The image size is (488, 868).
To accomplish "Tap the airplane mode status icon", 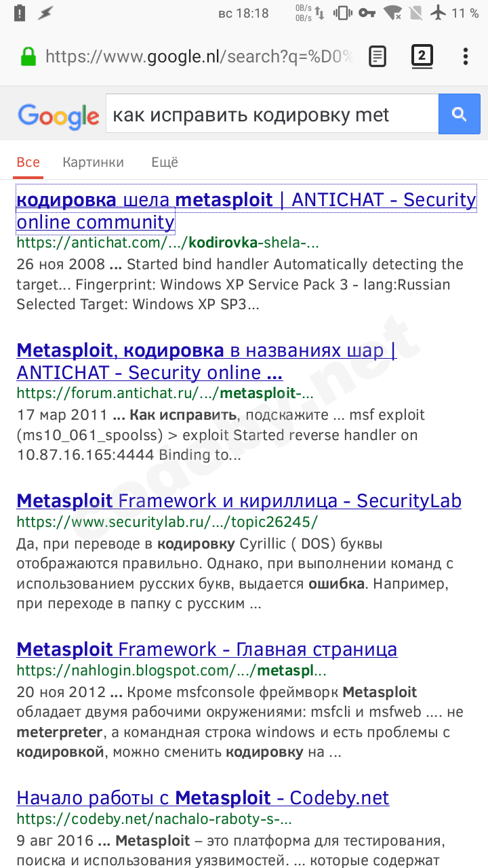I will pyautogui.click(x=439, y=13).
